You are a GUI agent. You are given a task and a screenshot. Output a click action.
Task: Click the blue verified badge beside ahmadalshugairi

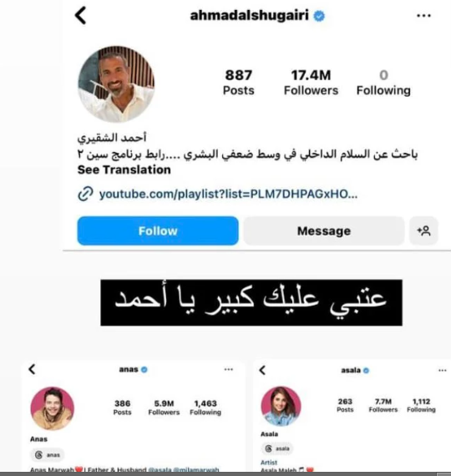pyautogui.click(x=319, y=16)
